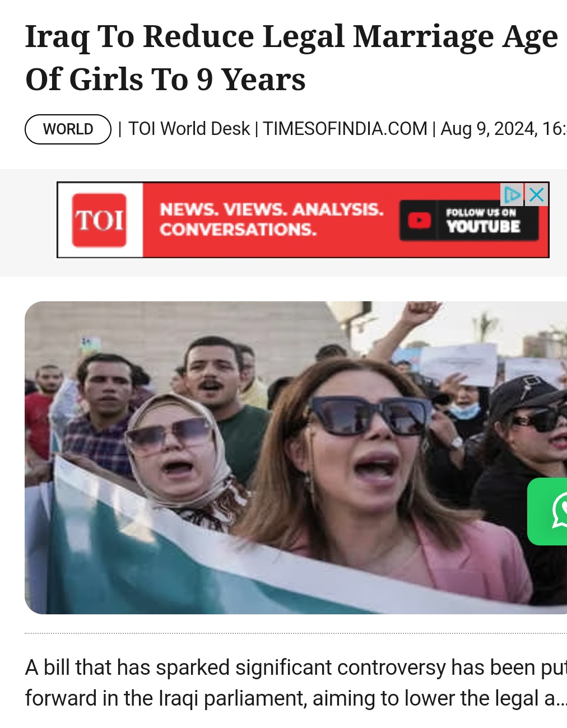The image size is (567, 728).
Task: Tap 'Follow us on YouTube' text
Action: [x=483, y=221]
